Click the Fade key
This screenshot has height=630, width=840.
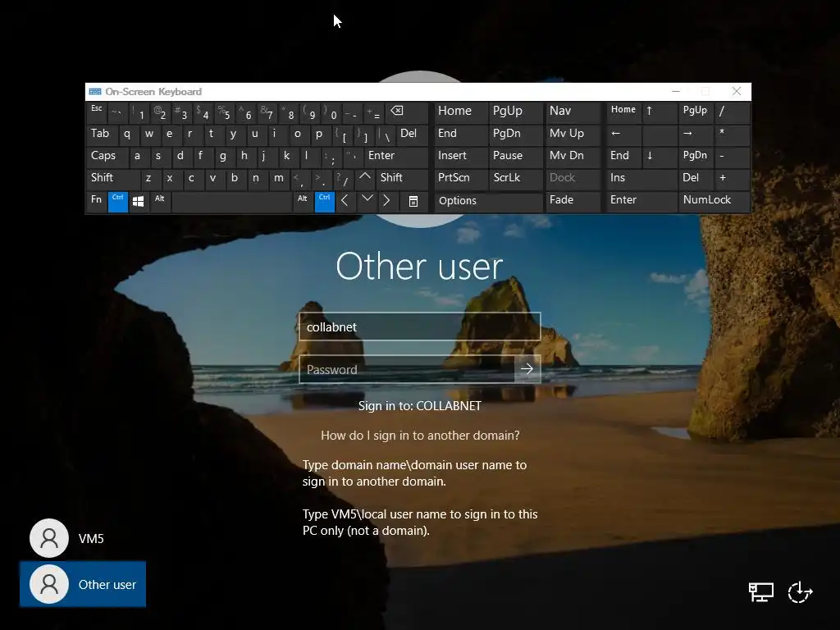click(572, 202)
